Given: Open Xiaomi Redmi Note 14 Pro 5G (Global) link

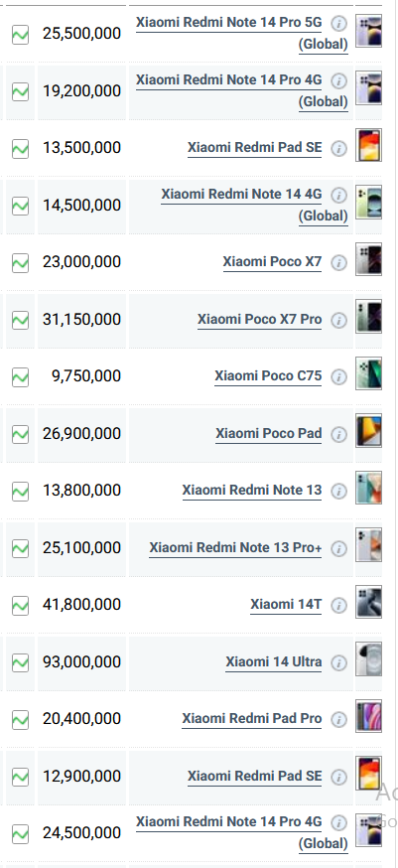Looking at the screenshot, I should (242, 33).
